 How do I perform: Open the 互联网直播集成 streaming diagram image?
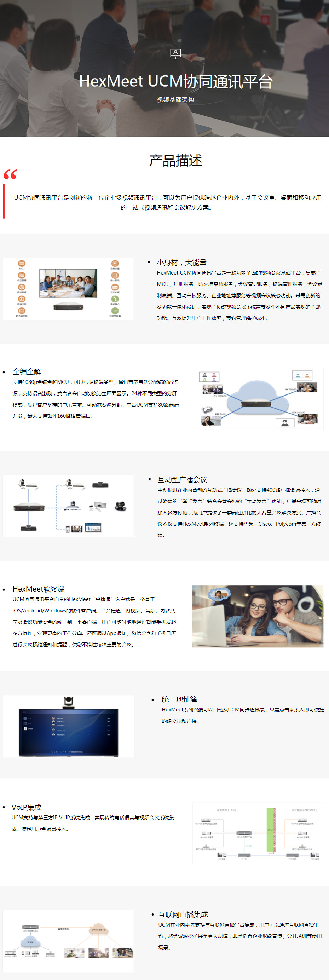[69, 941]
